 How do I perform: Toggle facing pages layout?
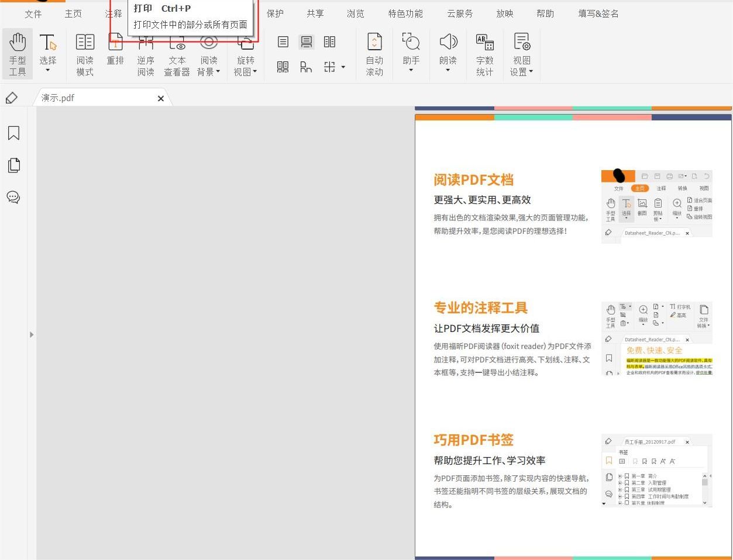(329, 42)
